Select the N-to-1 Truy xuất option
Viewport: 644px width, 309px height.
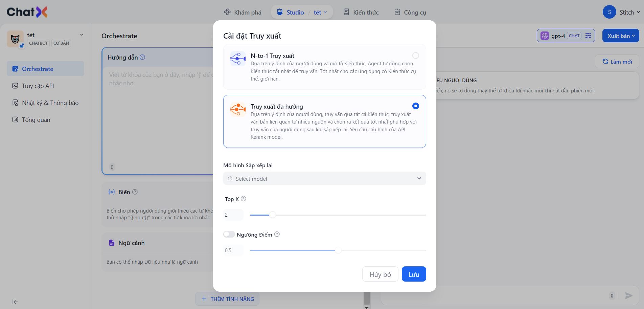click(415, 56)
